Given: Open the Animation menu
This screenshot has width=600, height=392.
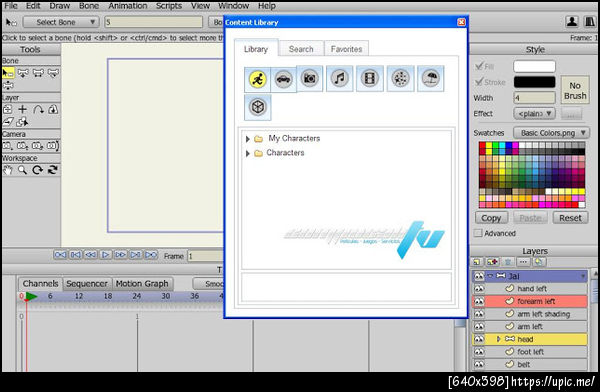Looking at the screenshot, I should [x=127, y=6].
